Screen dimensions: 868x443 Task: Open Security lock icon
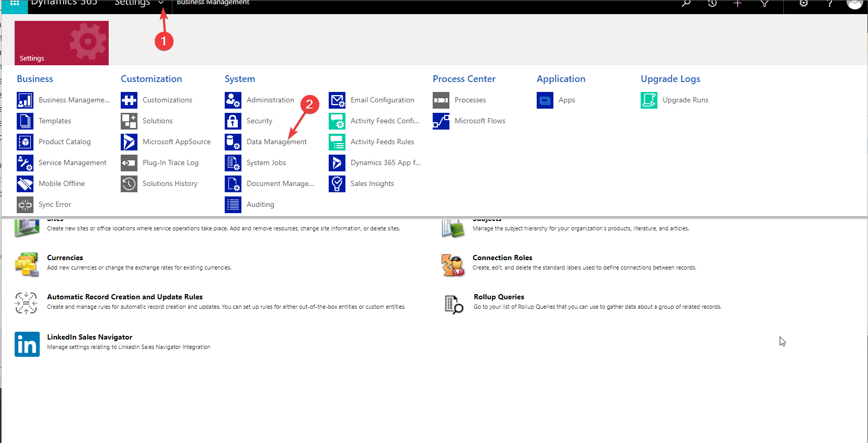coord(233,121)
